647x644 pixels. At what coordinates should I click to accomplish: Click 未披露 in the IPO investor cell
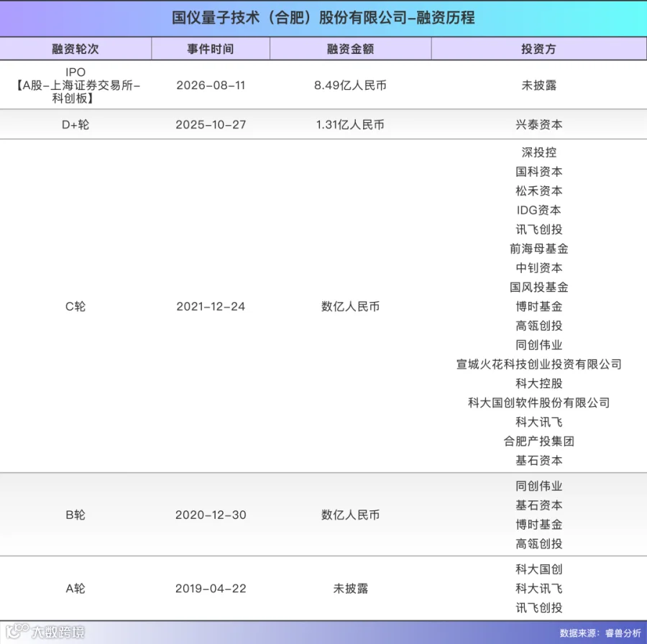pos(539,85)
